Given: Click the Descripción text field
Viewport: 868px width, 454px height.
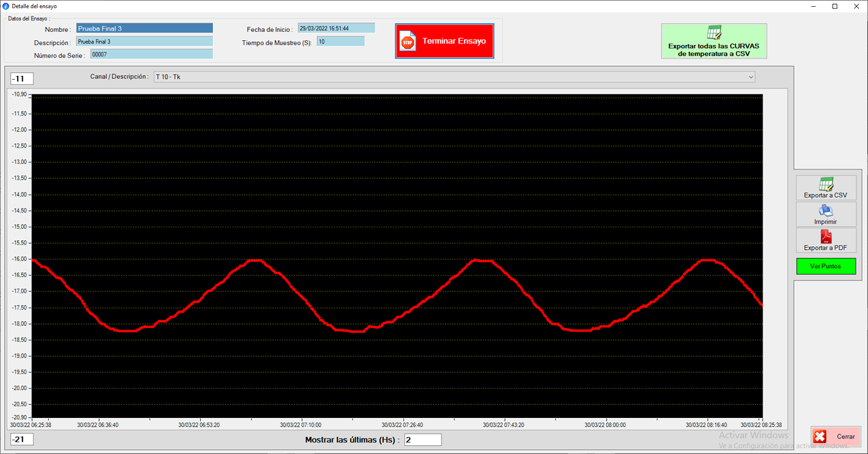Looking at the screenshot, I should pyautogui.click(x=144, y=42).
